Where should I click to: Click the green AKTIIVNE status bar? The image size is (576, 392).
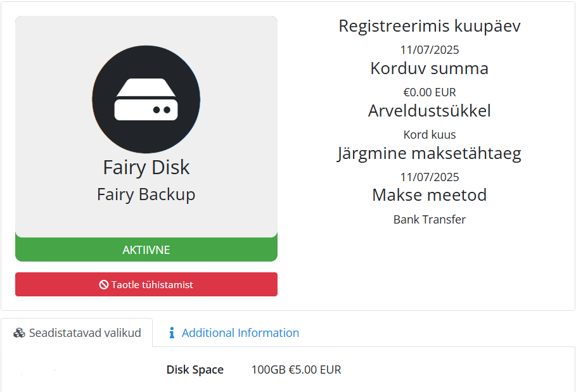(146, 250)
